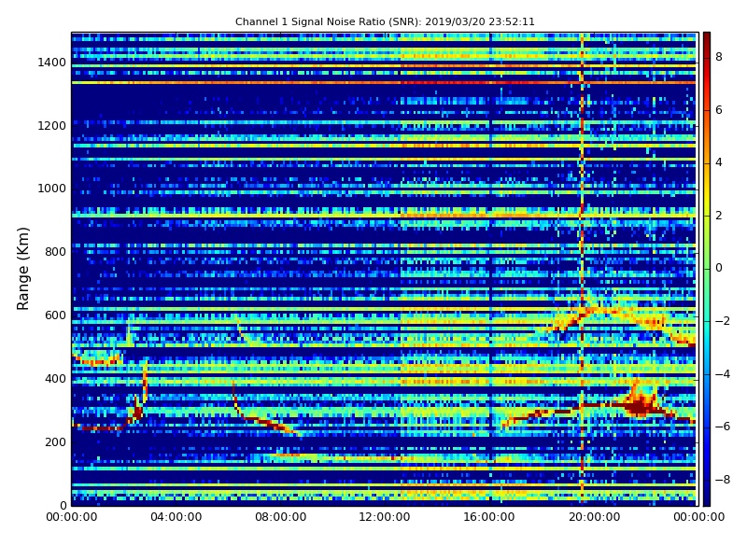747x560 pixels.
Task: Click the 1200 range tick label
Action: [x=52, y=126]
